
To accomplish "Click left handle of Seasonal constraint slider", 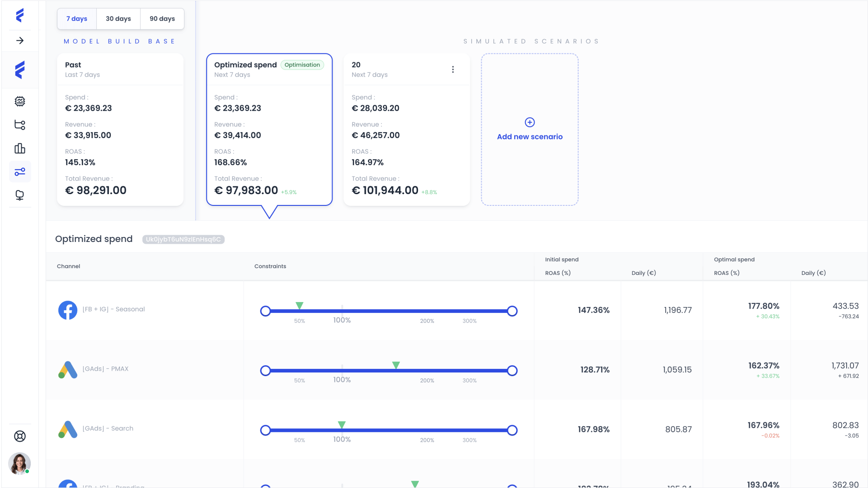I will 266,311.
